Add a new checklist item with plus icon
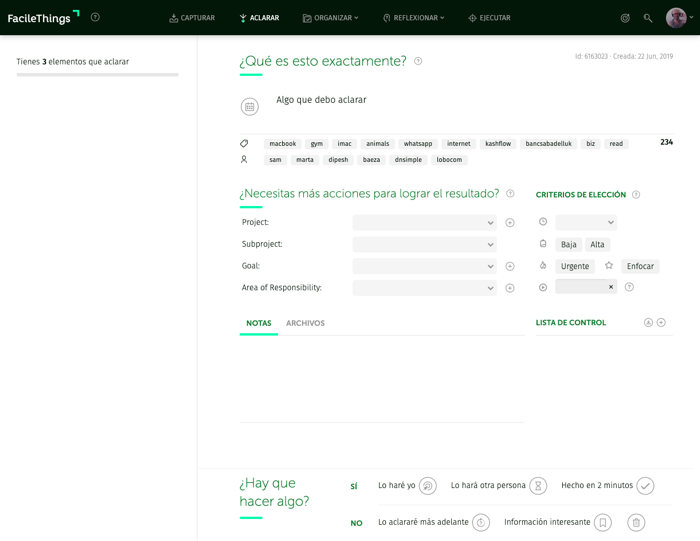Image resolution: width=700 pixels, height=541 pixels. [x=661, y=323]
